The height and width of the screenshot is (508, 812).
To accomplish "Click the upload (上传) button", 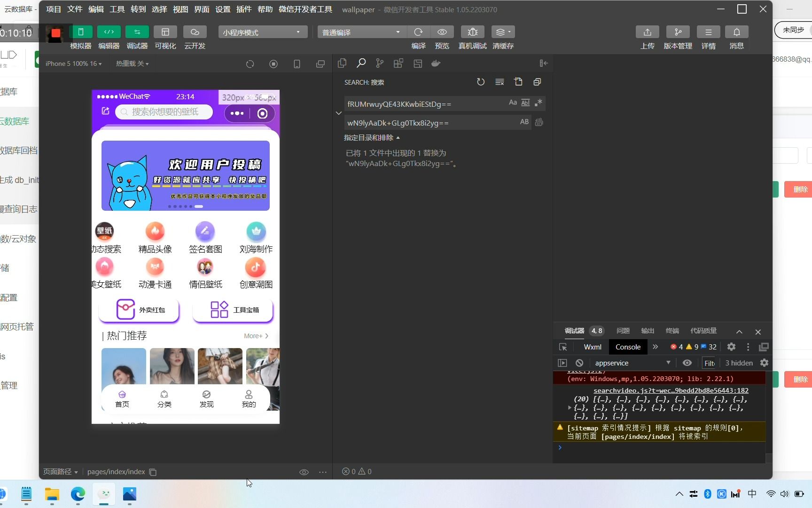I will (x=648, y=32).
